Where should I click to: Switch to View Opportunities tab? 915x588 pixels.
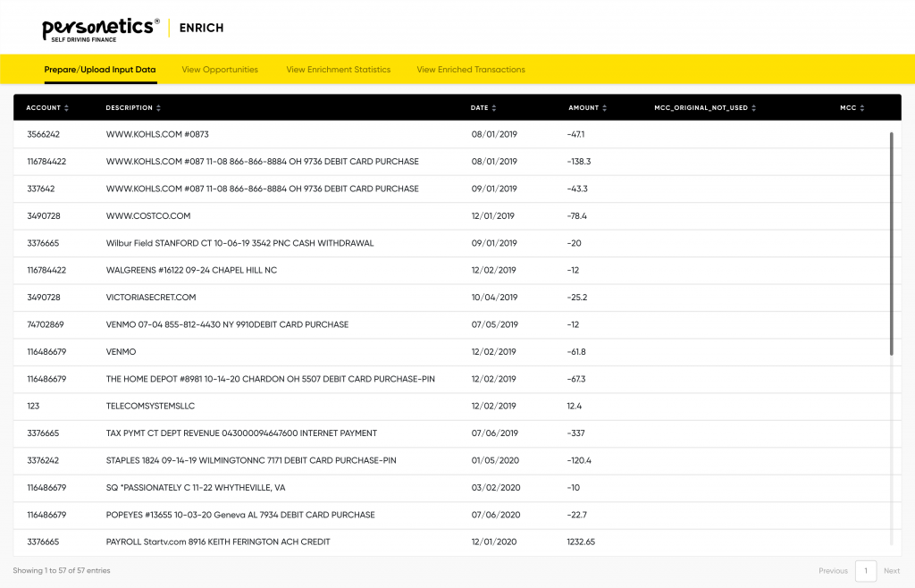point(220,70)
